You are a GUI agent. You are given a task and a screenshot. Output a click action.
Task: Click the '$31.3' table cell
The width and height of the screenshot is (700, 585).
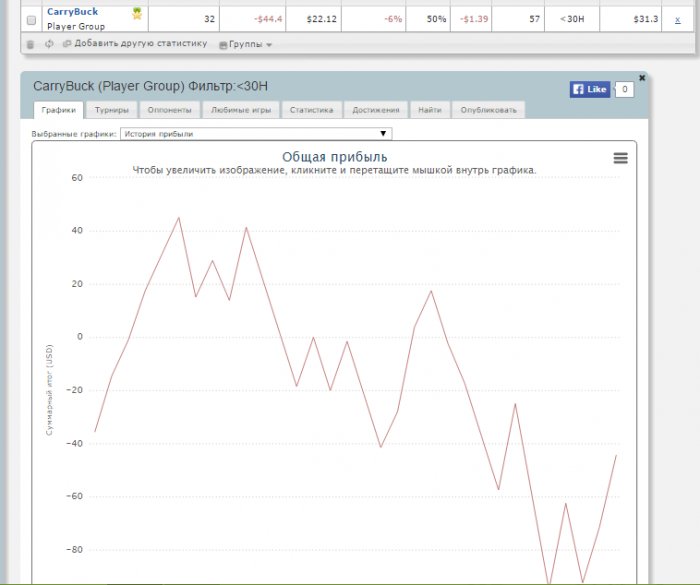[630, 19]
